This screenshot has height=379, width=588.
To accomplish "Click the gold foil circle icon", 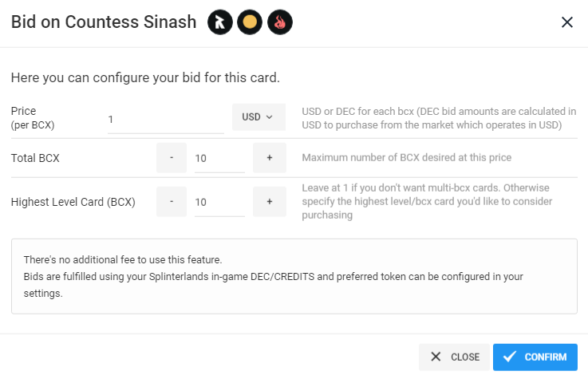I will [250, 22].
